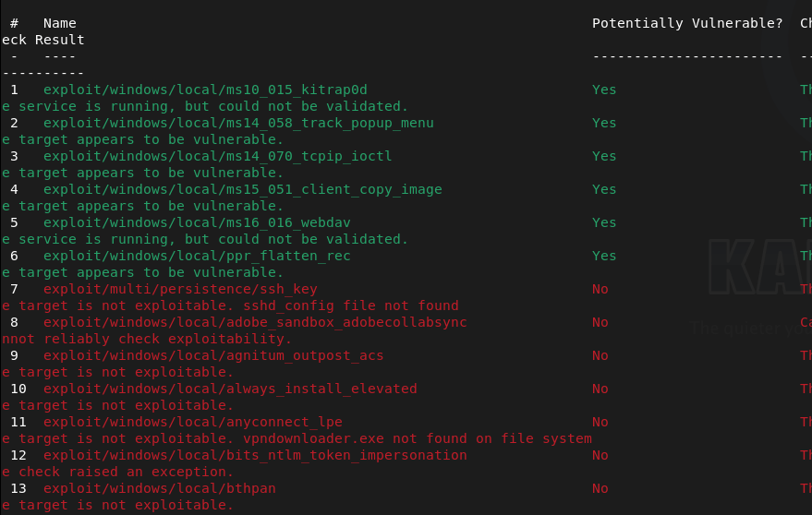Click the persistence/ssh_key exploit path
This screenshot has height=515, width=812.
point(179,289)
